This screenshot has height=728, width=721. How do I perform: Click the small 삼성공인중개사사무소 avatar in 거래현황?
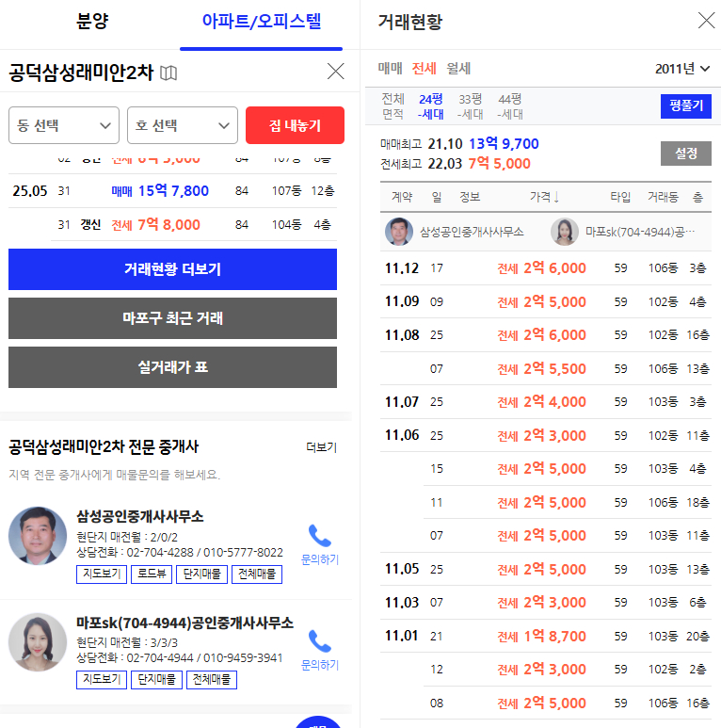tap(399, 232)
